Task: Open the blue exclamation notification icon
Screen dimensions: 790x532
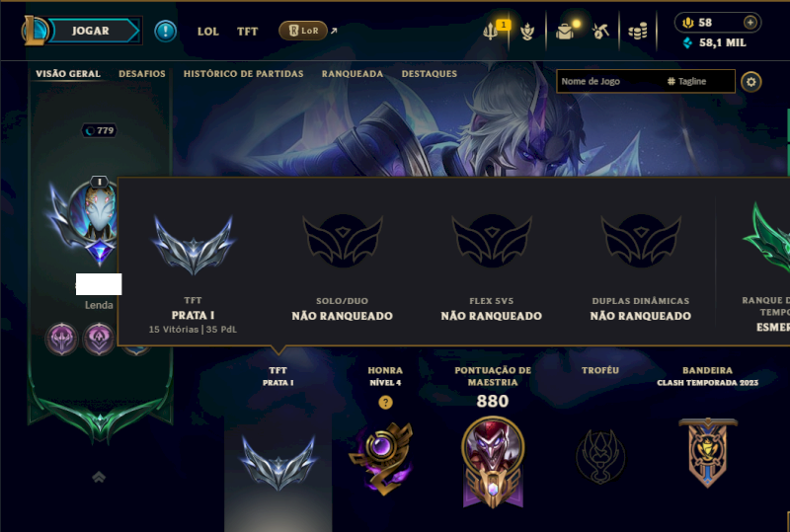Action: [x=165, y=32]
